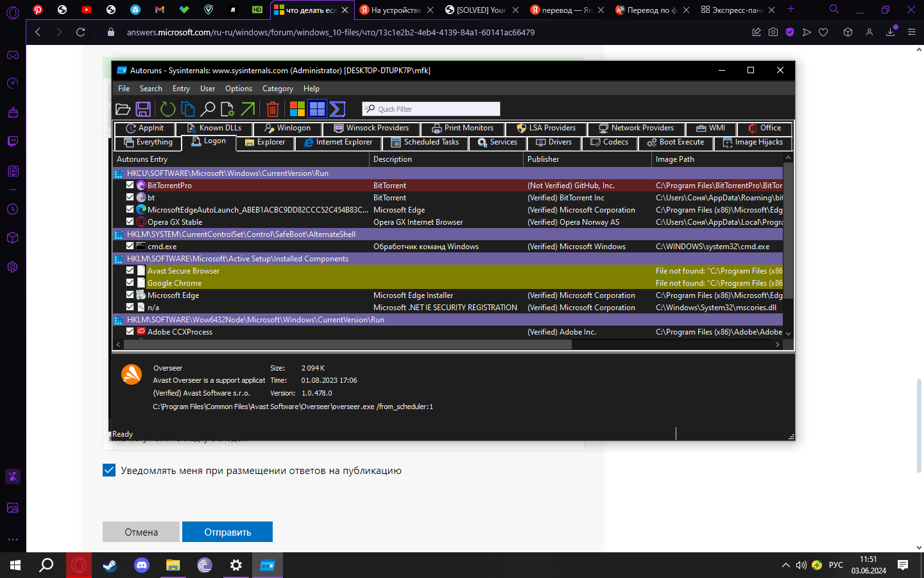
Task: Click the green Jump to entry arrow icon
Action: [x=248, y=109]
